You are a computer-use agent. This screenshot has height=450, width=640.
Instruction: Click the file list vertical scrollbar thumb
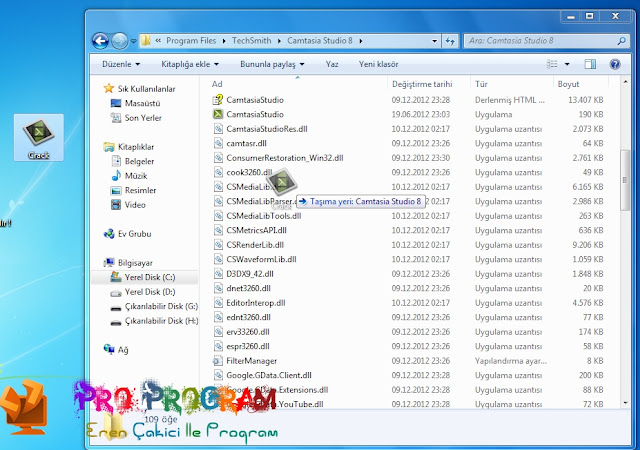[625, 180]
